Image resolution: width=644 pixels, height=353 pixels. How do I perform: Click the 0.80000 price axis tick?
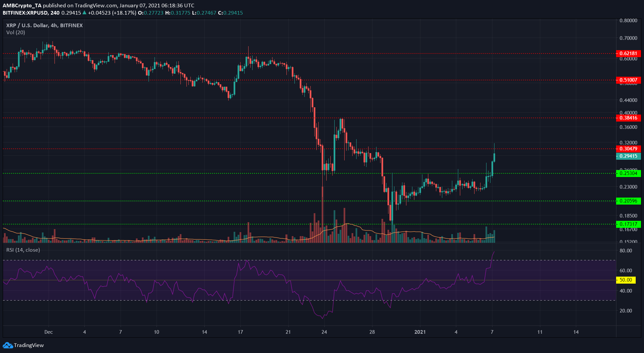(628, 20)
